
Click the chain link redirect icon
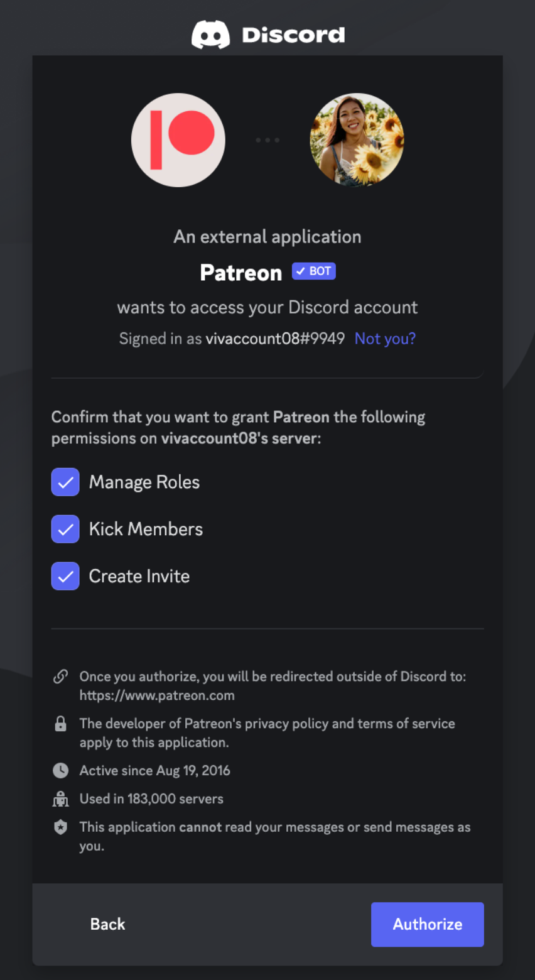coord(60,677)
